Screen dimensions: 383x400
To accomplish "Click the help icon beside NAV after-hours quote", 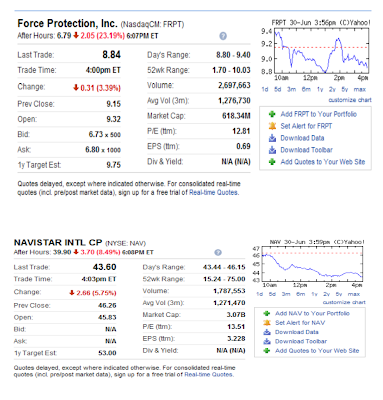I will 218,252.
